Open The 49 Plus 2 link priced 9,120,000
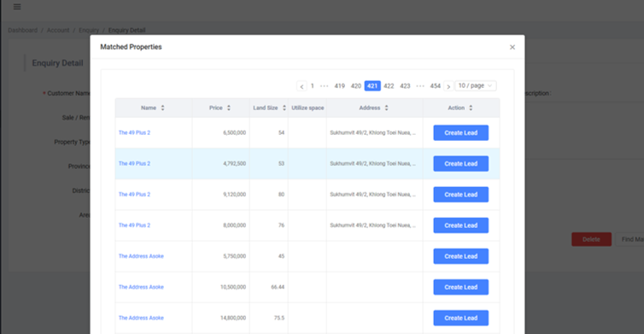This screenshot has height=334, width=644. [x=134, y=194]
